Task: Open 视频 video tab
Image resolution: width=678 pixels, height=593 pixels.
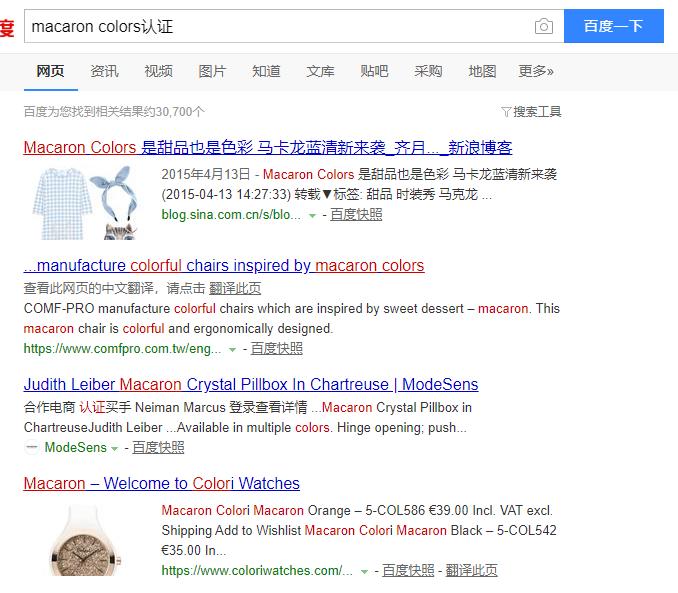Action: coord(158,71)
